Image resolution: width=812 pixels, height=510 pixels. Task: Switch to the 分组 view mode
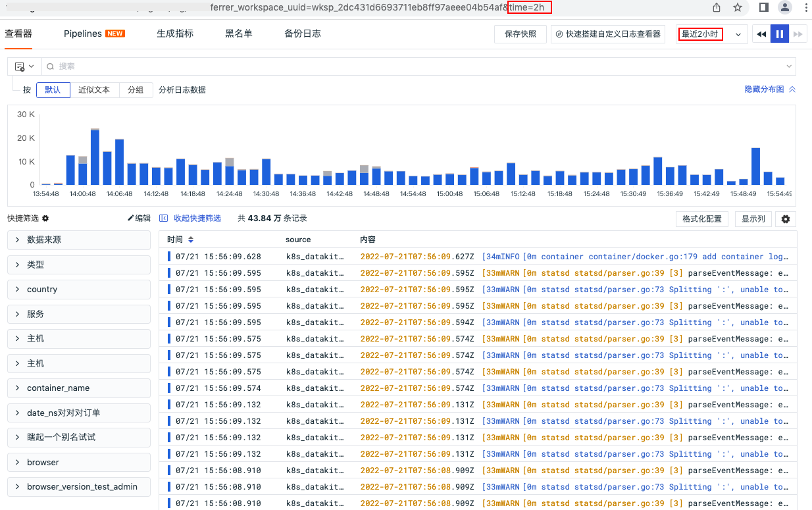[x=136, y=90]
